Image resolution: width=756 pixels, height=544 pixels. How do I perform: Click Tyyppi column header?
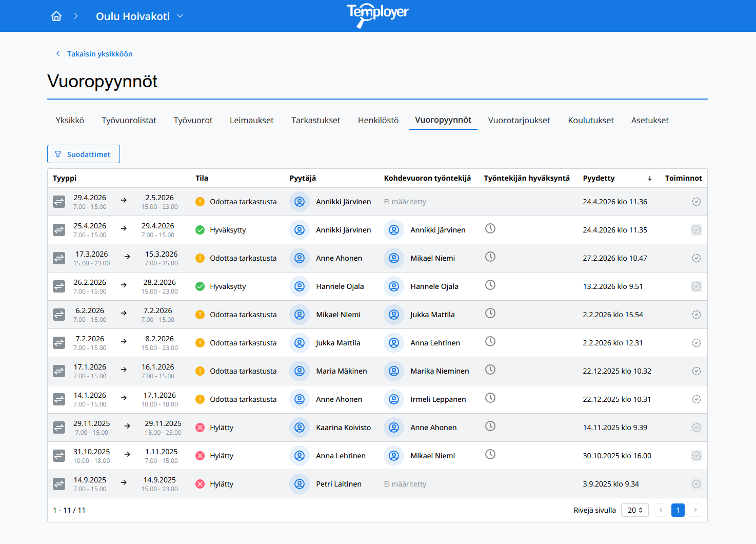click(x=65, y=178)
